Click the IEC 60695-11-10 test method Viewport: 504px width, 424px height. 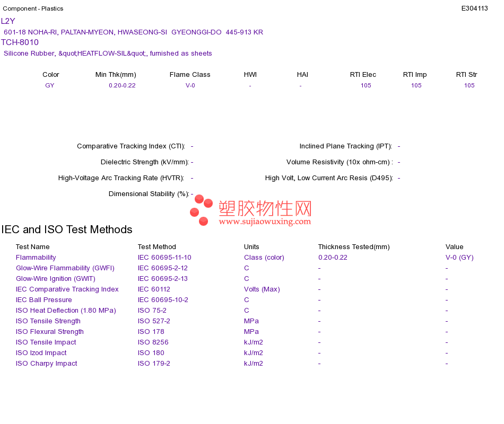[x=164, y=258]
